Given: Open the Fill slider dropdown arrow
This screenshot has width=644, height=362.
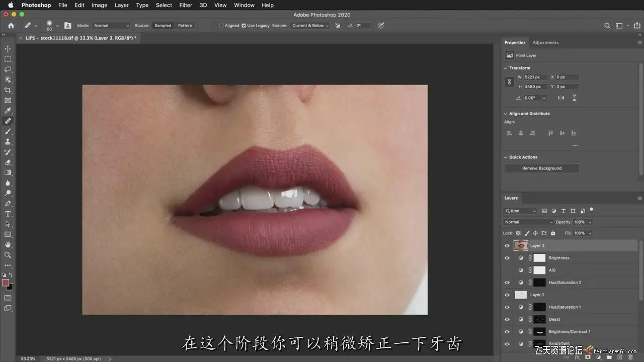Looking at the screenshot, I should tap(590, 233).
